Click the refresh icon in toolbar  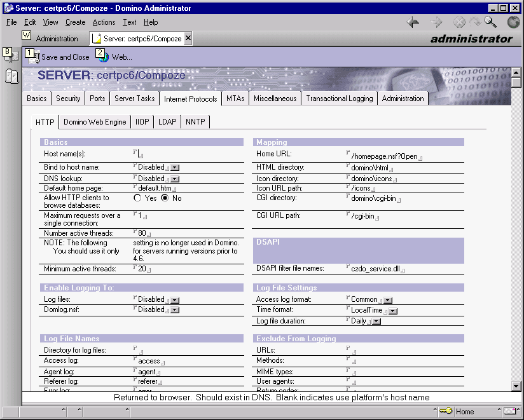[474, 22]
